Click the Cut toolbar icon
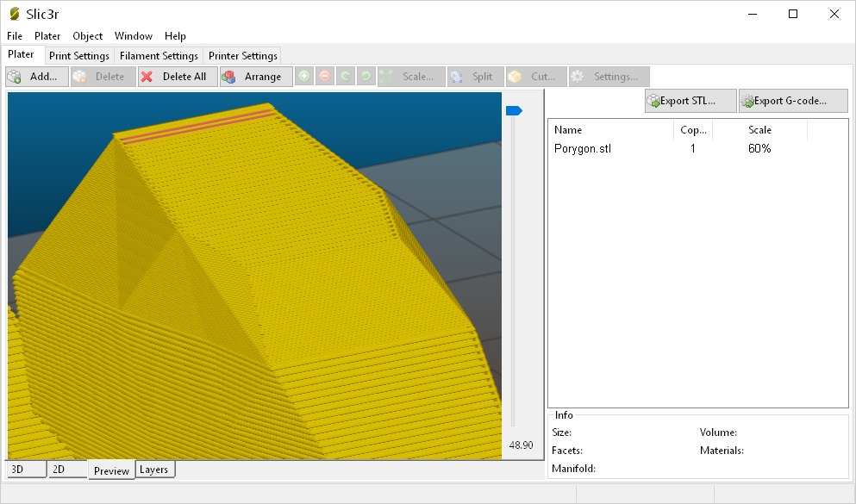 [x=534, y=76]
